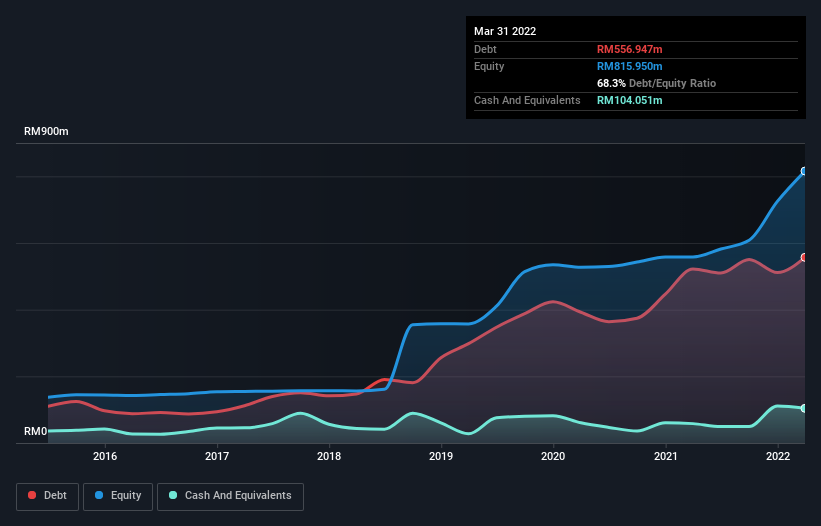Click the blue Equity legend dot
821x526 pixels.
coord(99,495)
